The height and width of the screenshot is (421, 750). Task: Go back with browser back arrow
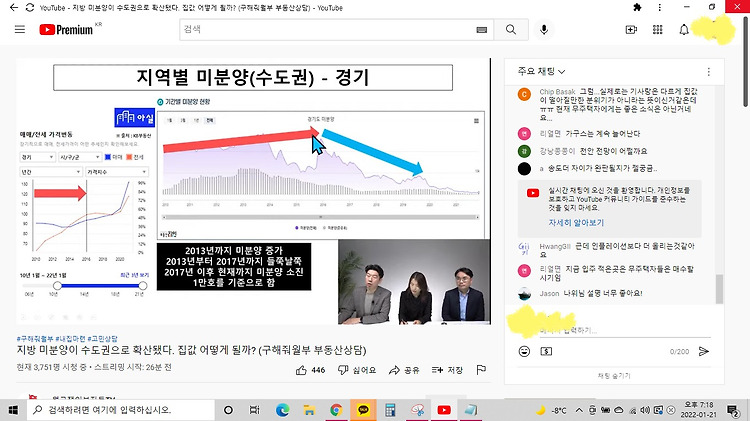14,8
